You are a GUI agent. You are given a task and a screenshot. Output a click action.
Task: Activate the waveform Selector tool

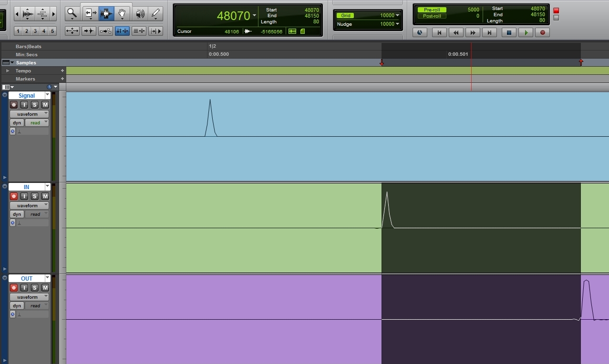point(106,14)
